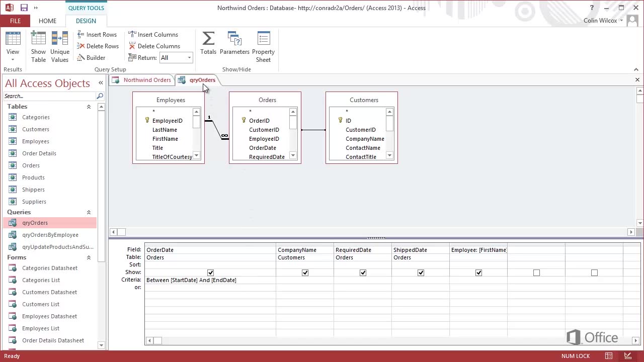Click the All Access Objects header
The width and height of the screenshot is (644, 362).
(x=47, y=83)
